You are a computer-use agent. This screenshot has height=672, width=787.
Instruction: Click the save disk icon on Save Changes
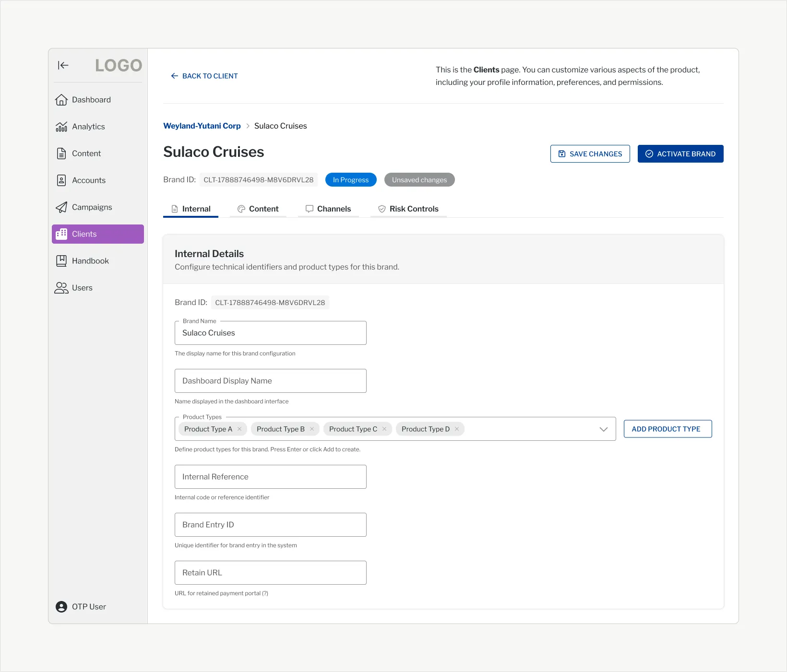pos(562,154)
